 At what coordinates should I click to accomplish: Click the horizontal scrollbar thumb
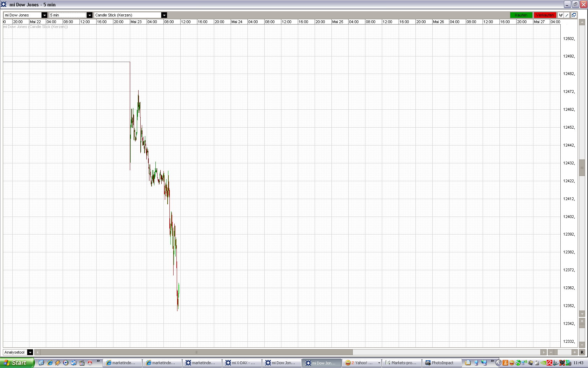tap(196, 352)
